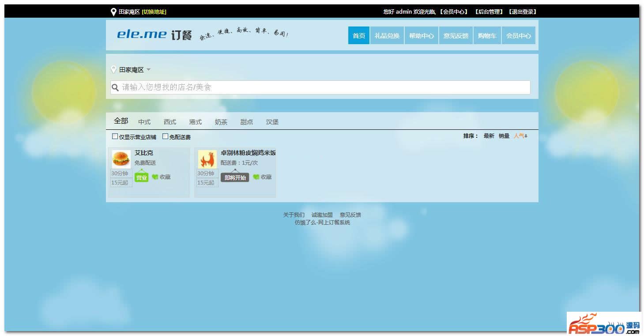Open the 艾比克 burger thumbnail
644x336 pixels.
point(121,159)
